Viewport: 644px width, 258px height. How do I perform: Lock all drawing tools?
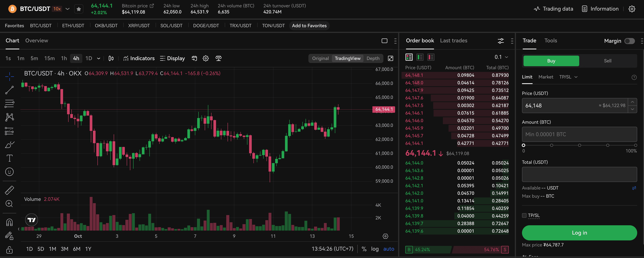(9, 250)
